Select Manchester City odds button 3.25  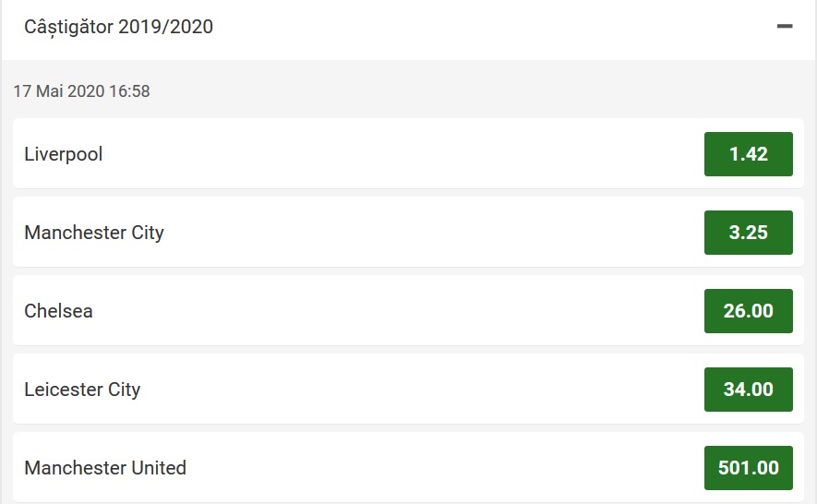coord(748,233)
